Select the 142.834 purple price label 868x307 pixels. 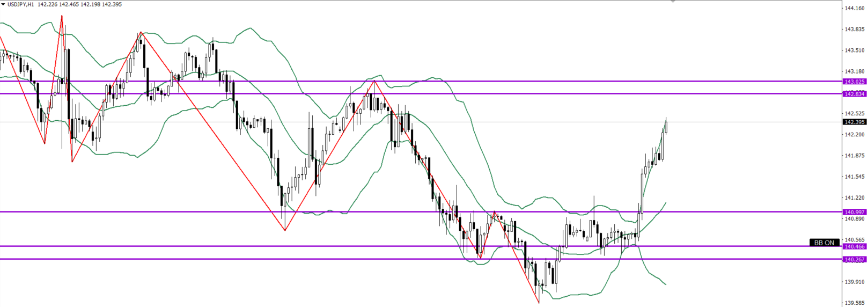click(x=854, y=94)
